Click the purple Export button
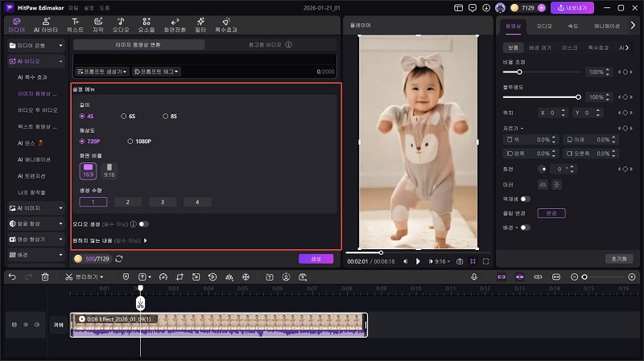Screen dimensions: 644x361 pyautogui.click(x=572, y=8)
